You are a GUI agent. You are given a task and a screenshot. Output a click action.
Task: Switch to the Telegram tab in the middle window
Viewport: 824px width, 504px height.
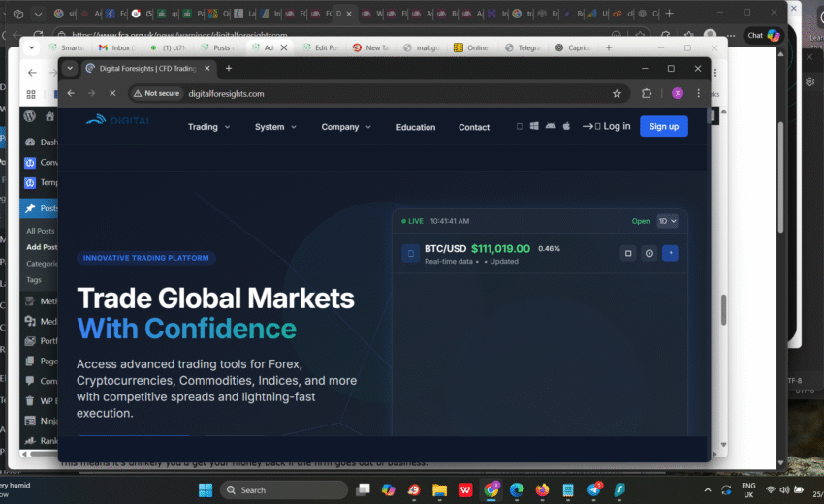pos(523,47)
